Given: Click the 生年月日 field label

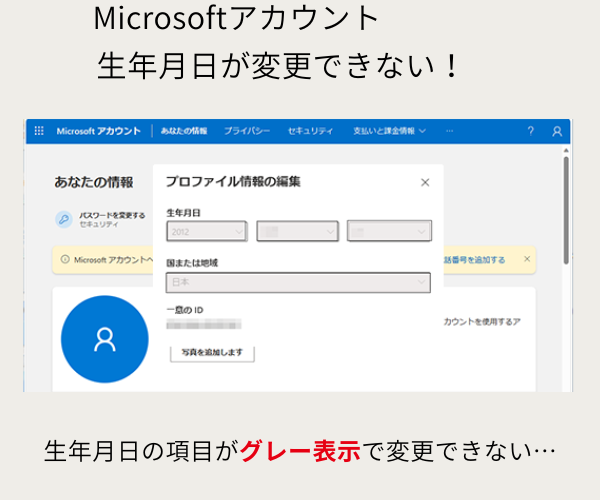Looking at the screenshot, I should coord(183,213).
